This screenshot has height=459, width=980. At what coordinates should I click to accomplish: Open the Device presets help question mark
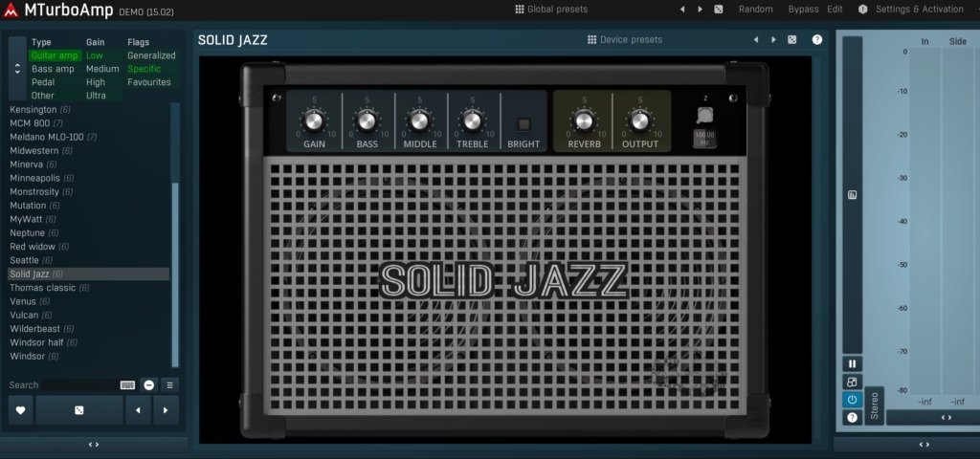(x=817, y=40)
